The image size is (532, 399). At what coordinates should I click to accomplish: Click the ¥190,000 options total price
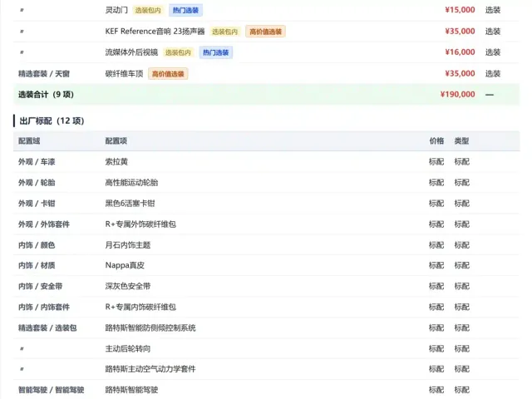click(x=457, y=94)
